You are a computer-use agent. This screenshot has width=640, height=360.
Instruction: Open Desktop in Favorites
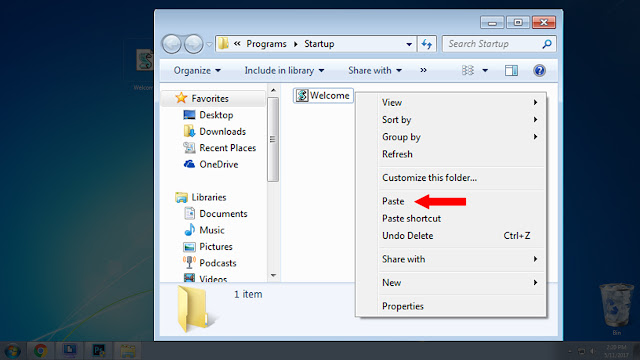click(216, 115)
